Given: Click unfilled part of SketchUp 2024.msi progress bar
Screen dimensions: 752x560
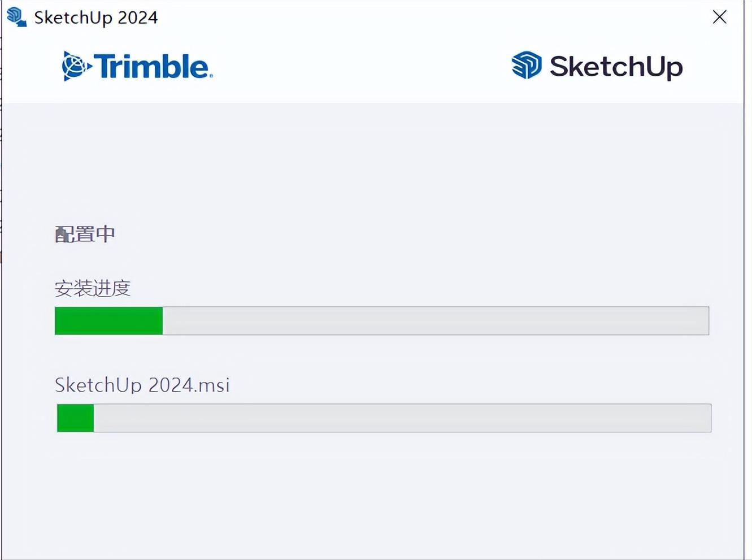Looking at the screenshot, I should pos(401,418).
